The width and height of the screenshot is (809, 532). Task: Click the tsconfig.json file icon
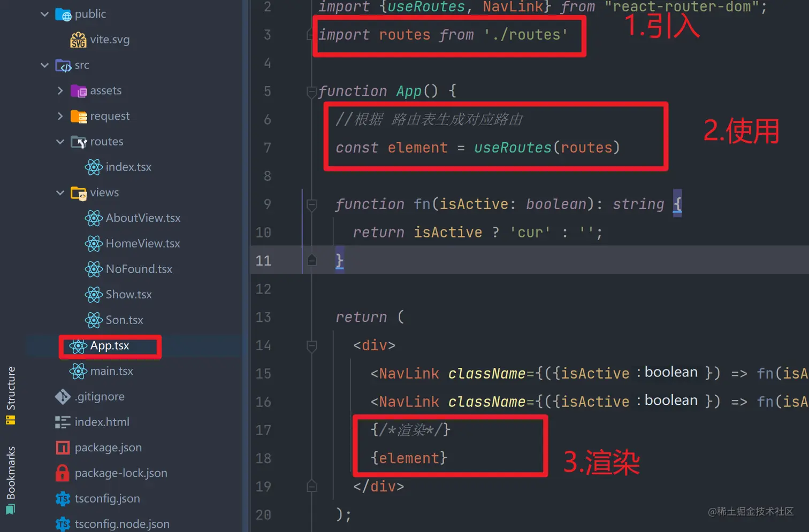(x=63, y=499)
